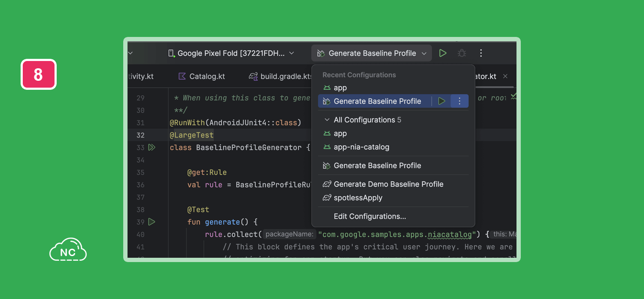Close the BaselineProfileGenerator.kt editor tab
The image size is (644, 299).
tap(505, 76)
